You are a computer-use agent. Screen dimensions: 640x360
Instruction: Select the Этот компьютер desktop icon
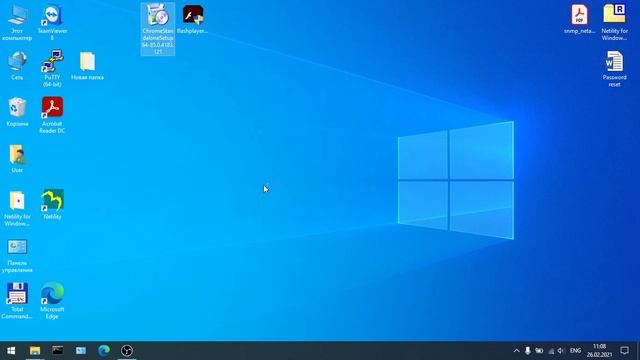click(x=17, y=23)
